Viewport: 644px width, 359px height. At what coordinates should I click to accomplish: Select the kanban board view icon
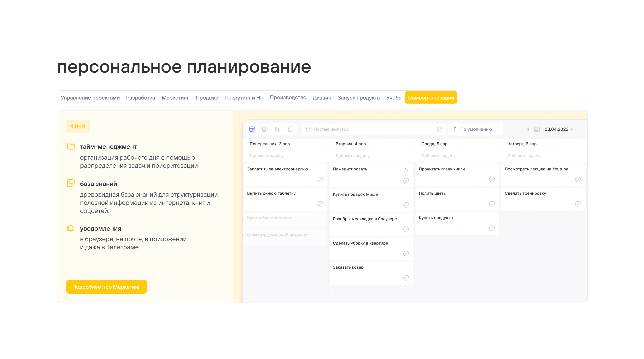click(x=252, y=129)
